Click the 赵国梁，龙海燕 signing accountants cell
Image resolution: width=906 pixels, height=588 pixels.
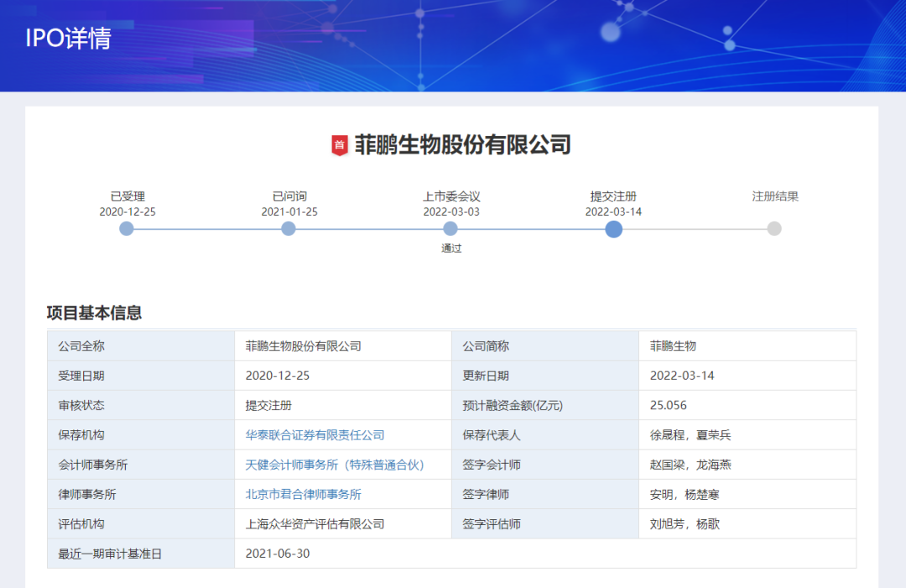click(685, 465)
